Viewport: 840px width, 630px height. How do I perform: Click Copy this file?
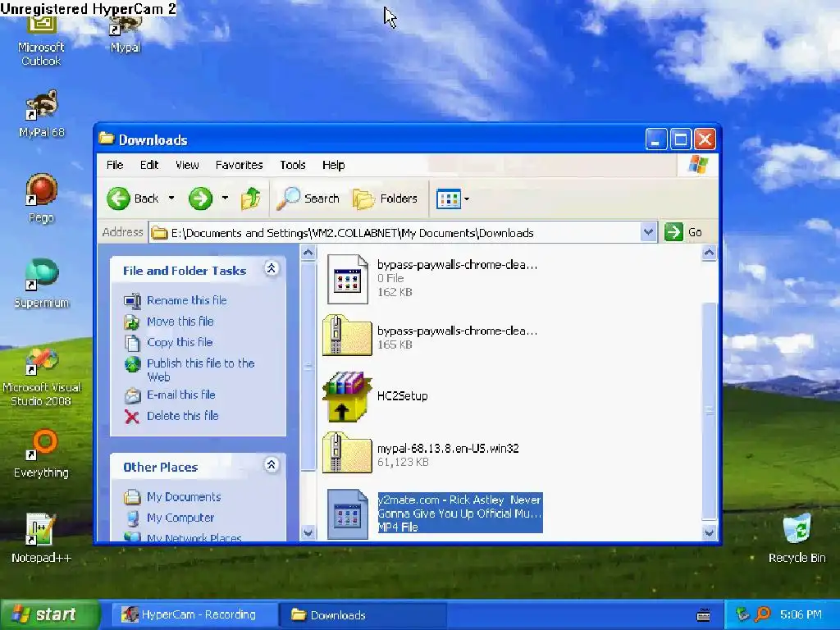coord(180,342)
